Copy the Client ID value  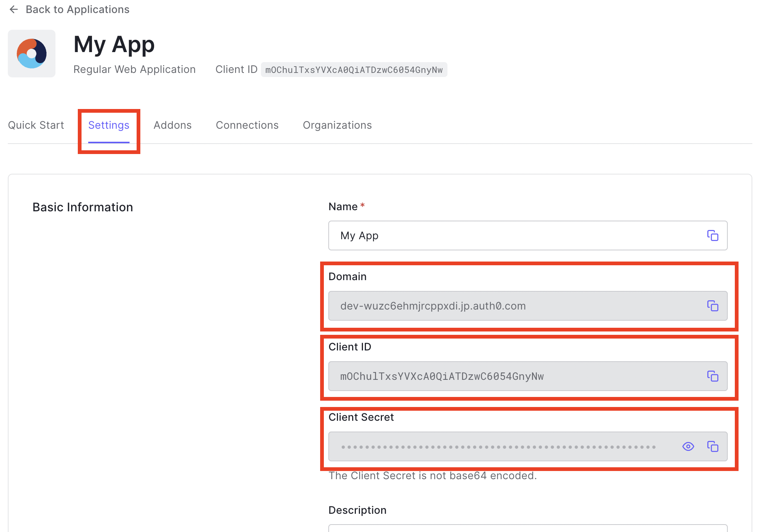[x=713, y=376]
